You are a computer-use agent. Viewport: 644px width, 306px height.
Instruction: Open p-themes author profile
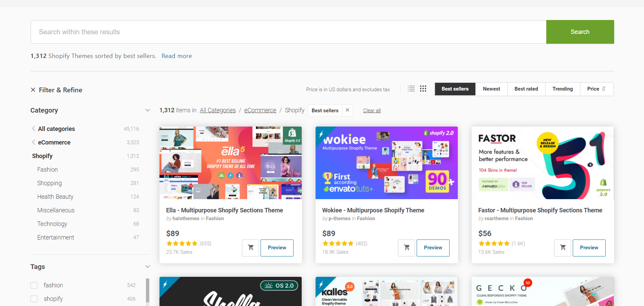(x=339, y=218)
